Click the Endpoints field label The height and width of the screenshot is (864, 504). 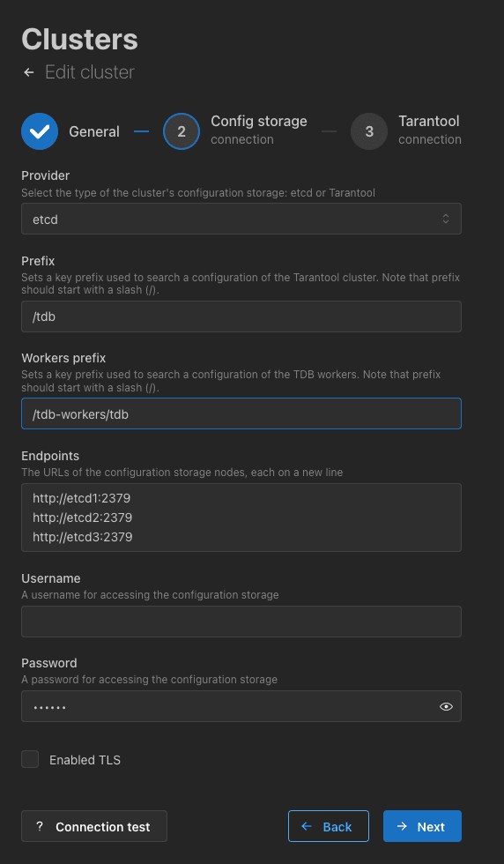tap(50, 457)
